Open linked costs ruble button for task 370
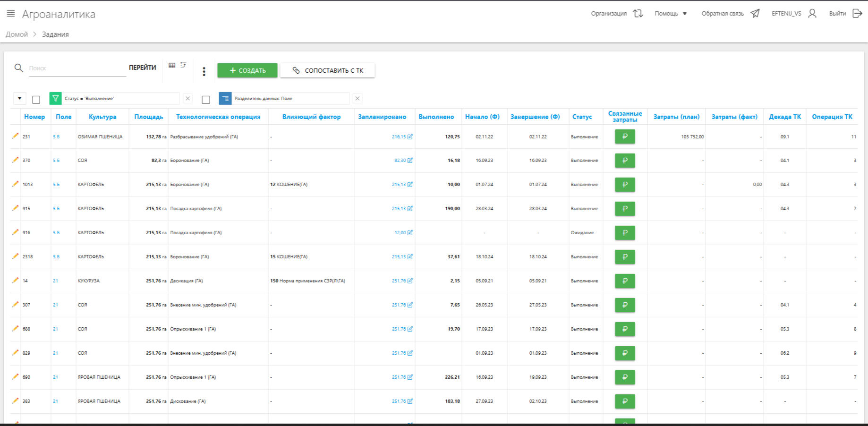 624,161
